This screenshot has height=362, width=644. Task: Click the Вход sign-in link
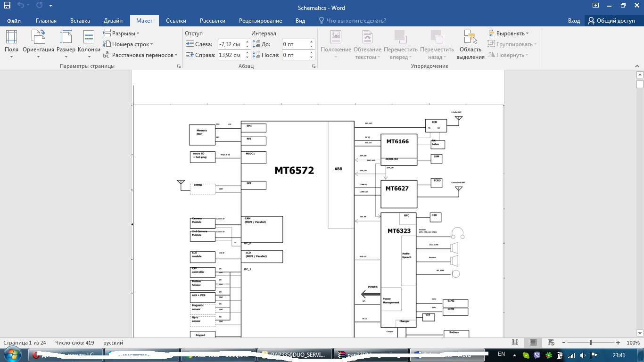click(x=574, y=21)
